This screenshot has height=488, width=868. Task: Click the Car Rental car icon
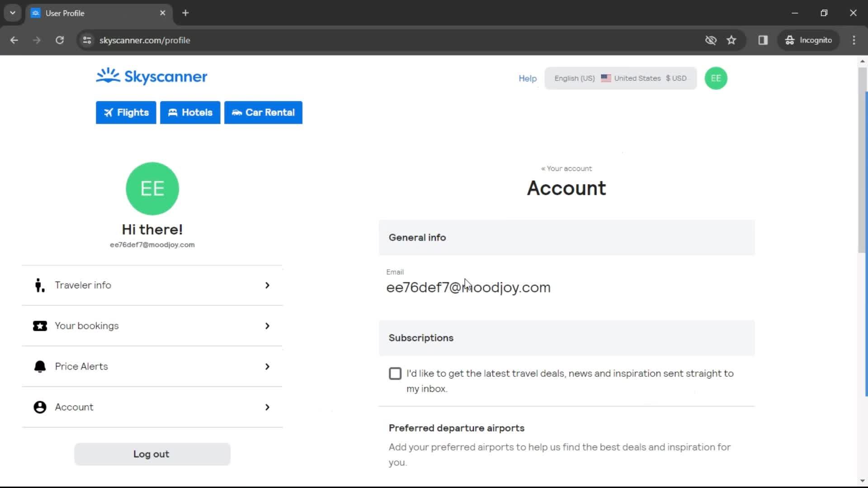tap(237, 113)
